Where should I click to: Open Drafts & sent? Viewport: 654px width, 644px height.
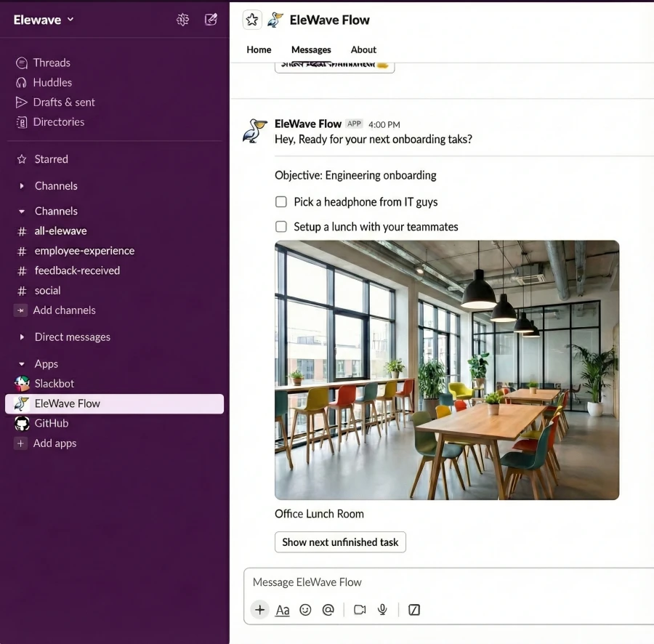63,102
